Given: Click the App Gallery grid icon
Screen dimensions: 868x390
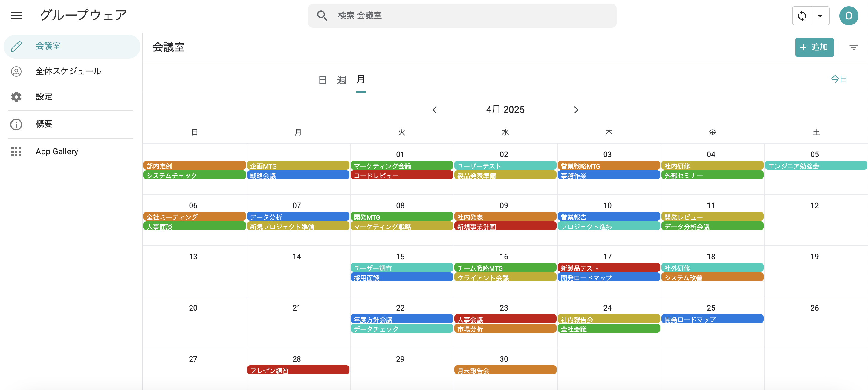Looking at the screenshot, I should (x=16, y=152).
